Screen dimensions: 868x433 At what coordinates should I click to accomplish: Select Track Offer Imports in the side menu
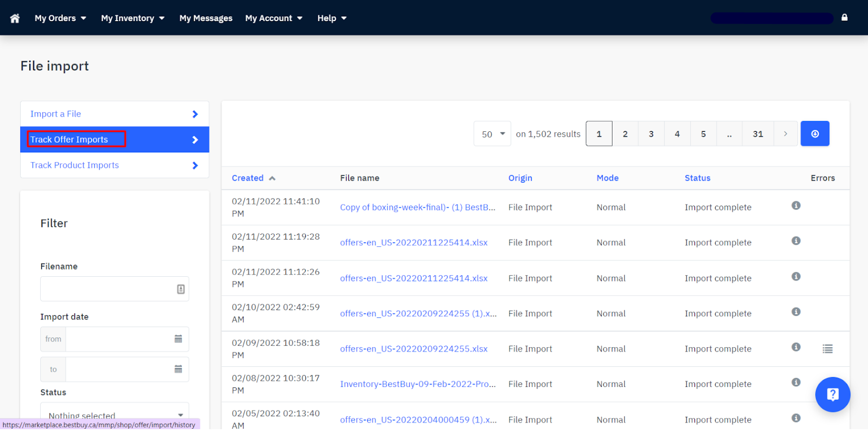coord(114,139)
